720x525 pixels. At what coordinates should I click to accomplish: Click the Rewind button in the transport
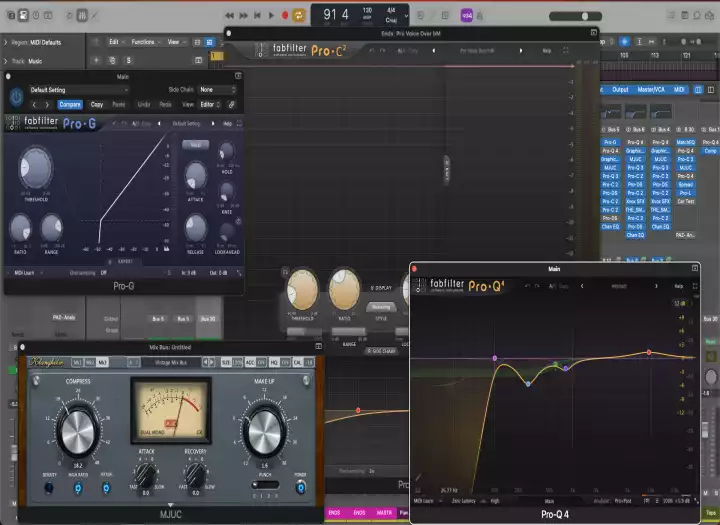230,15
